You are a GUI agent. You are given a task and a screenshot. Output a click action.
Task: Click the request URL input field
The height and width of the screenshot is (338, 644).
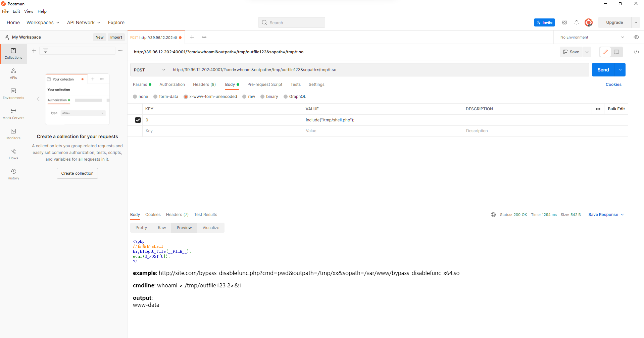[x=379, y=70]
